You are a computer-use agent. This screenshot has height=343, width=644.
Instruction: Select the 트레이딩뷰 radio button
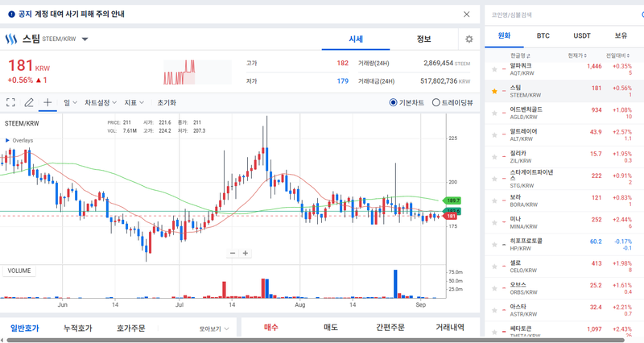[436, 103]
